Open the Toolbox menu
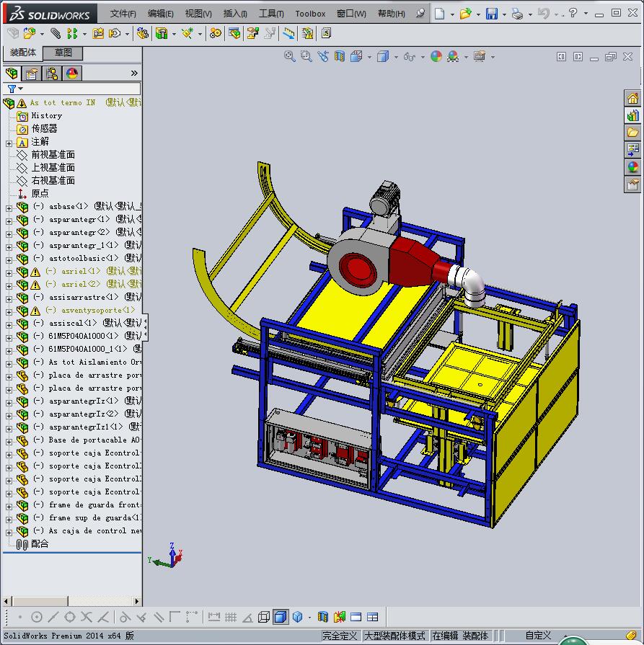The height and width of the screenshot is (645, 644). [x=310, y=14]
